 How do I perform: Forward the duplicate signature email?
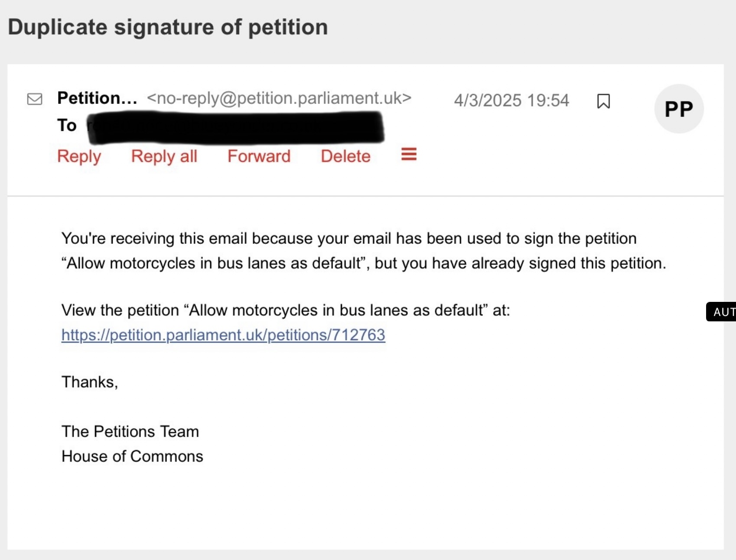[x=259, y=156]
